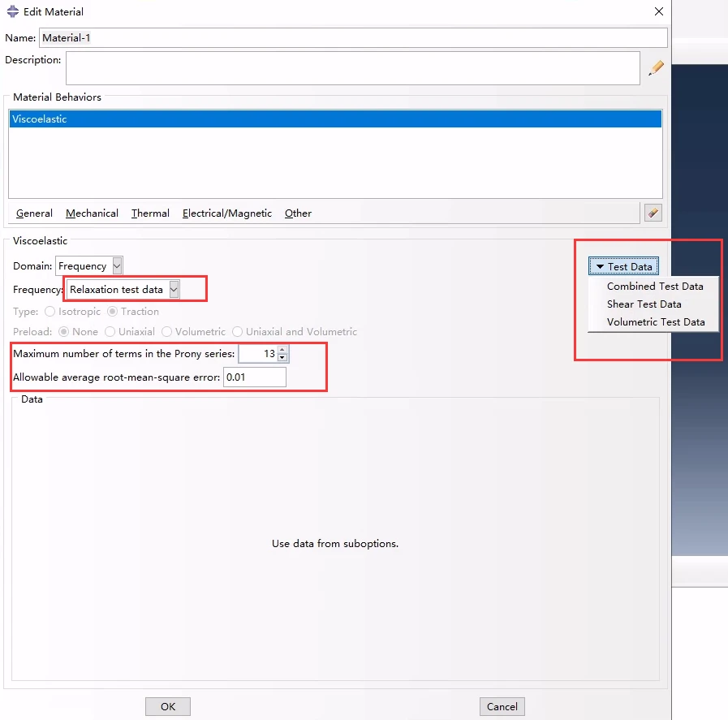
Task: Click in the material Name field
Action: point(353,37)
